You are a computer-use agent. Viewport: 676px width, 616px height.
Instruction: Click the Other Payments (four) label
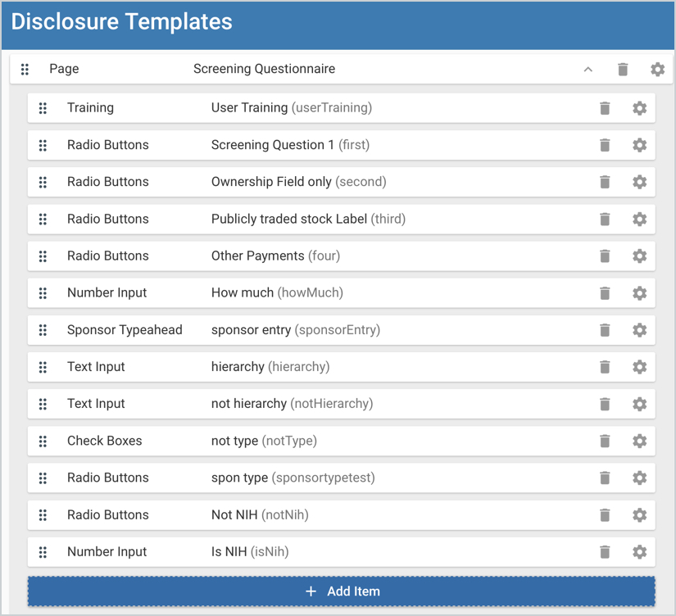pos(276,256)
